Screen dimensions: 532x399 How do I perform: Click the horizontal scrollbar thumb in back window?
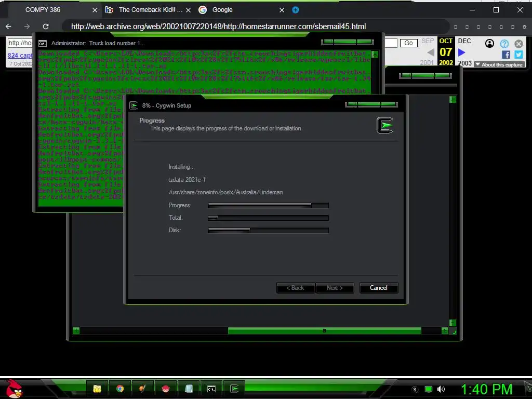pyautogui.click(x=324, y=330)
